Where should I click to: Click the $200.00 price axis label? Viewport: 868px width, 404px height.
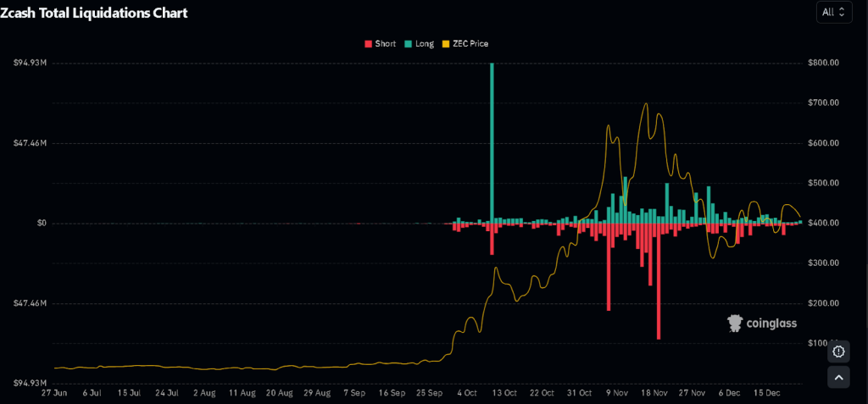824,303
